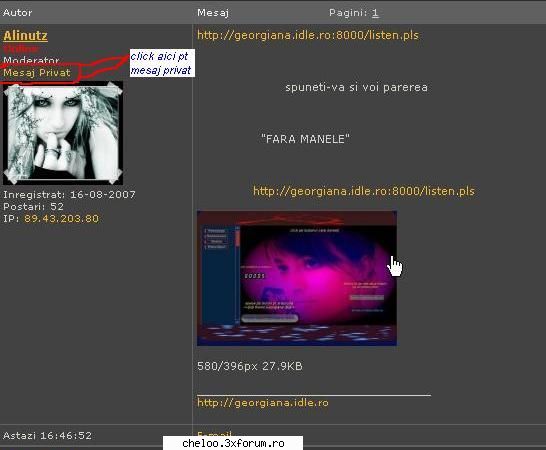The image size is (546, 450).
Task: Open signature link http://georgiana.idle.ro
Action: point(263,403)
